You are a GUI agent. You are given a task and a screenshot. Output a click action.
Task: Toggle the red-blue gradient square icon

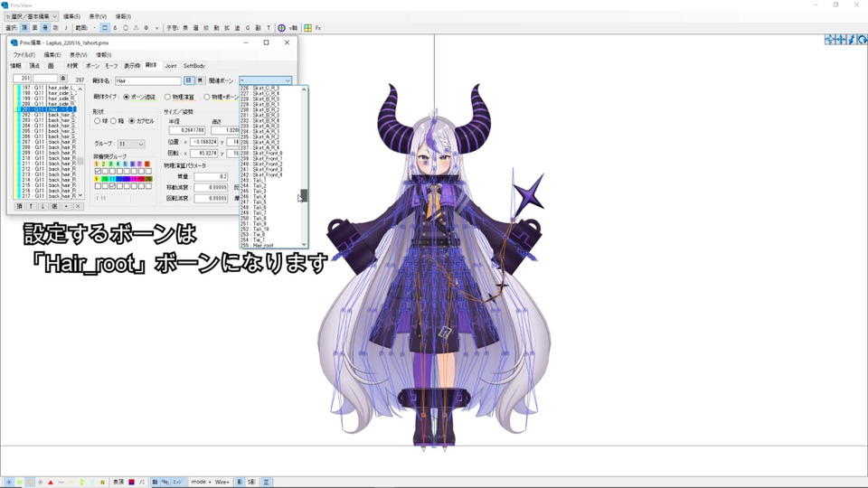tap(132, 483)
